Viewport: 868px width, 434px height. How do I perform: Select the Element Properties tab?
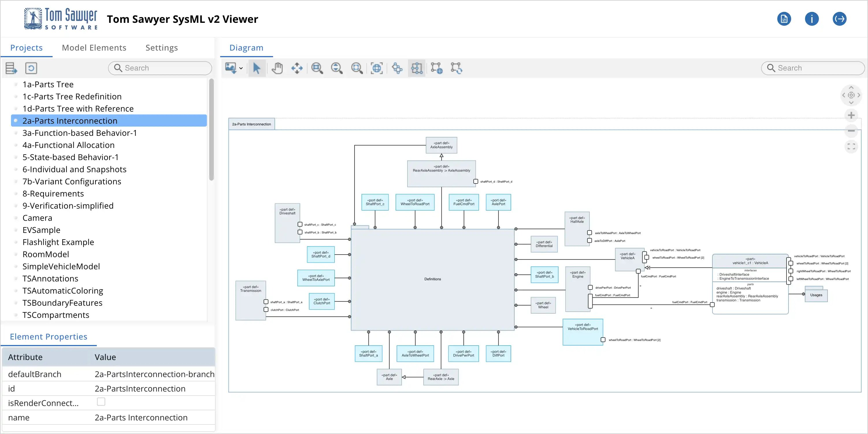49,337
